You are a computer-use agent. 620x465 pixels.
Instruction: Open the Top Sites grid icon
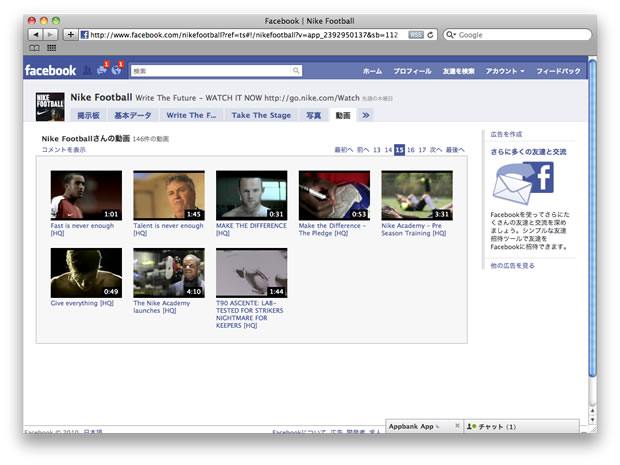pos(51,48)
